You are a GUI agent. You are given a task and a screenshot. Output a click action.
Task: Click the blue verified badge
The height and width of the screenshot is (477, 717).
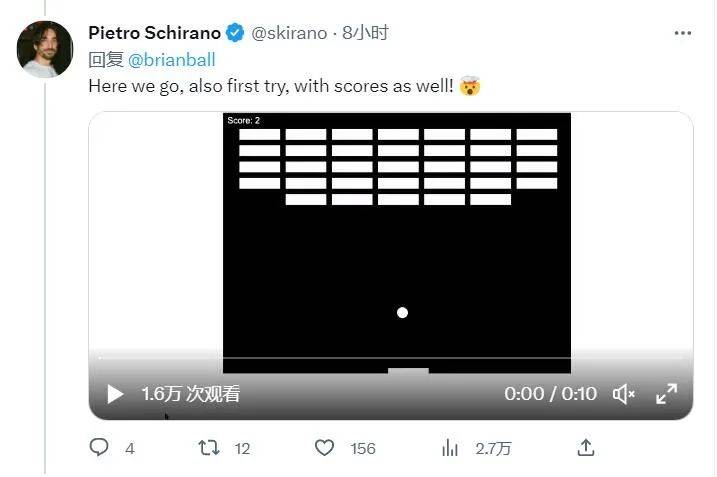pos(235,33)
